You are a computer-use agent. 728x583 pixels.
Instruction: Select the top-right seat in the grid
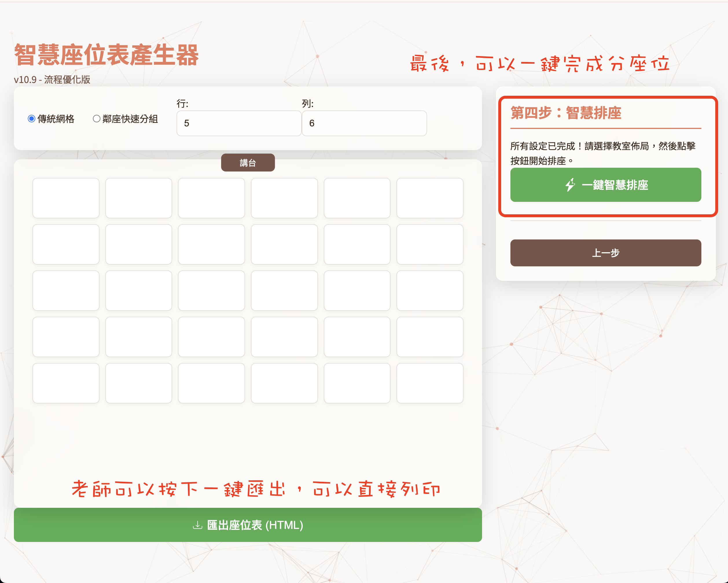tap(430, 198)
